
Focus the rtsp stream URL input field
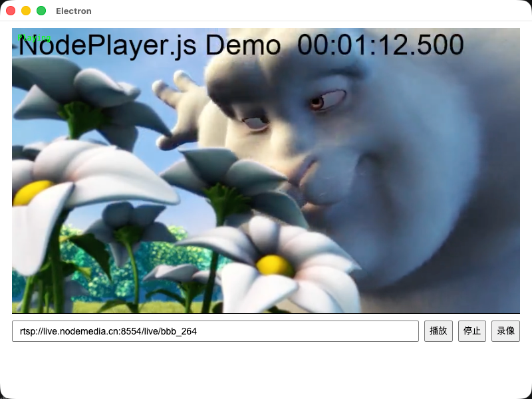(215, 331)
